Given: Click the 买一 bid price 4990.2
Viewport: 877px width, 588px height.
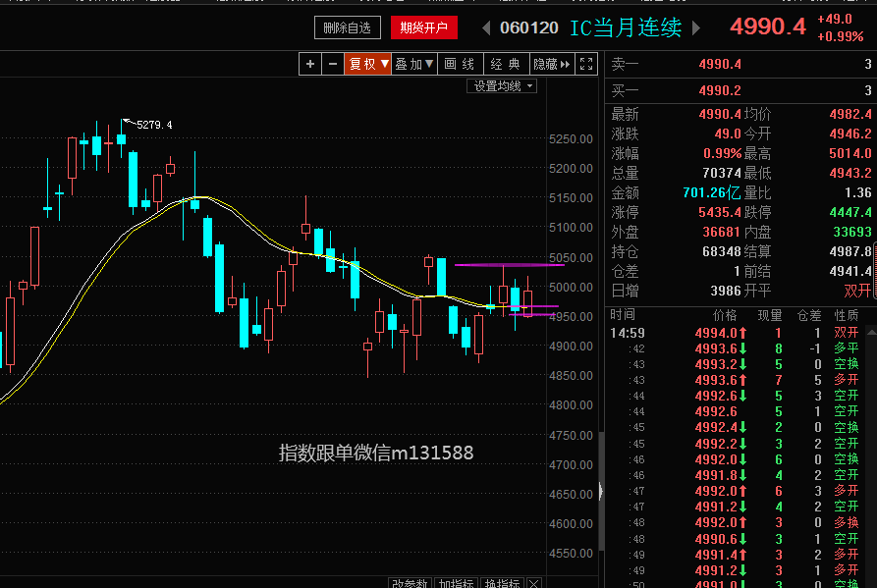Looking at the screenshot, I should [x=720, y=90].
